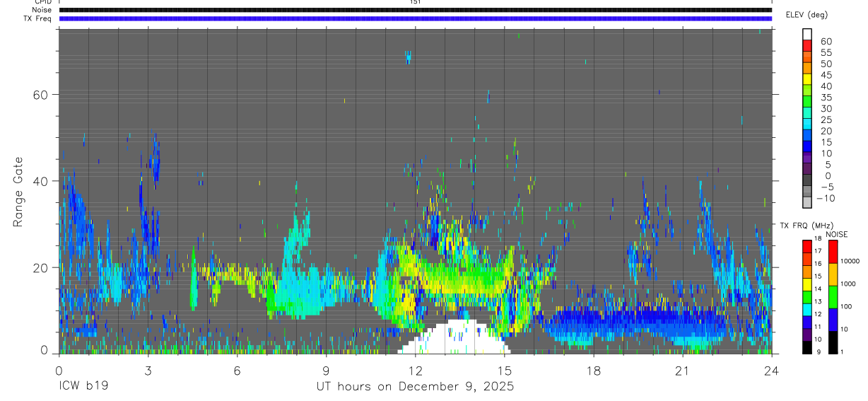Click the x-axis tick label '12'
Viewport: 868px width, 401px height.
point(416,371)
